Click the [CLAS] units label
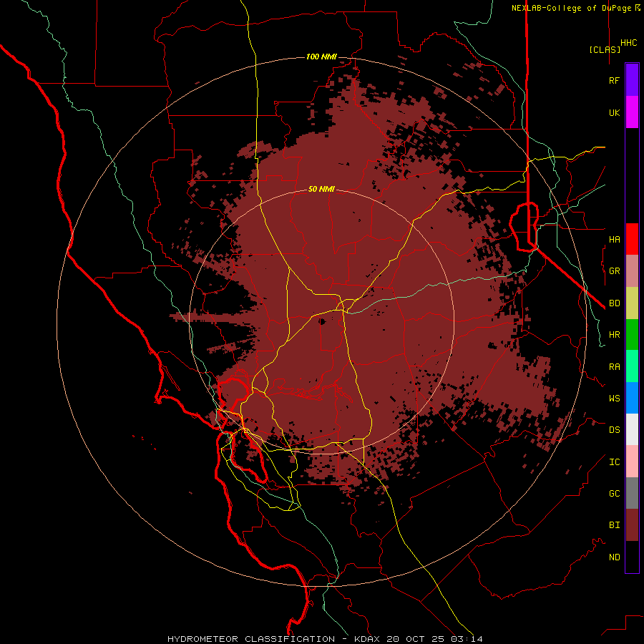Screen dimensions: 644x644 point(605,49)
